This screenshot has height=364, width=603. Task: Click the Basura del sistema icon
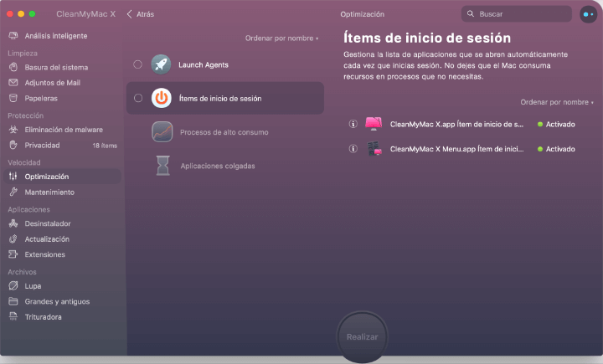(13, 67)
